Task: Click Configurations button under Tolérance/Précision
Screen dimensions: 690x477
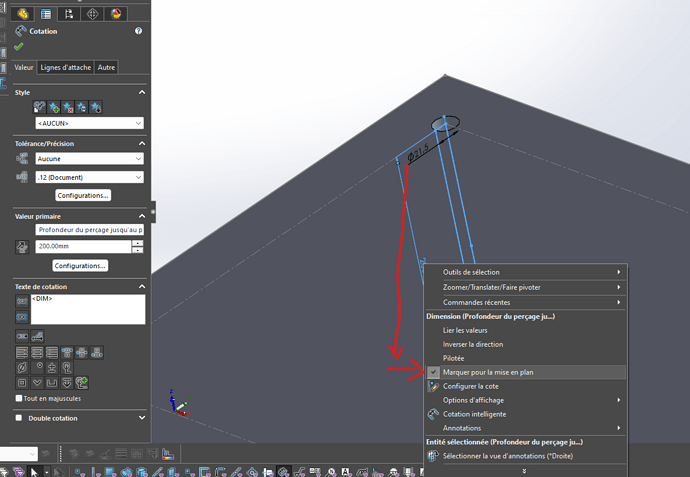Action: [83, 195]
